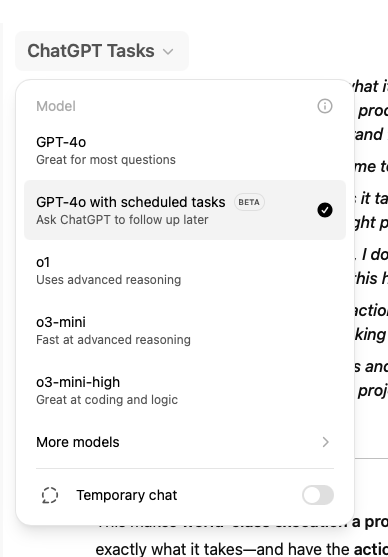Viewport: 388px width, 557px height.
Task: Choose the o3-mini model
Action: point(185,330)
